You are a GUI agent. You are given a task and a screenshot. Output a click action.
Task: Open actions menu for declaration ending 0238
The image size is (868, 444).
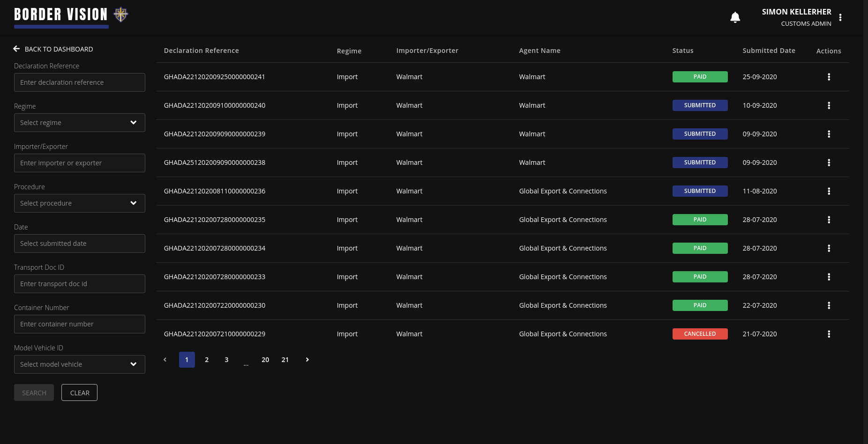pyautogui.click(x=829, y=163)
